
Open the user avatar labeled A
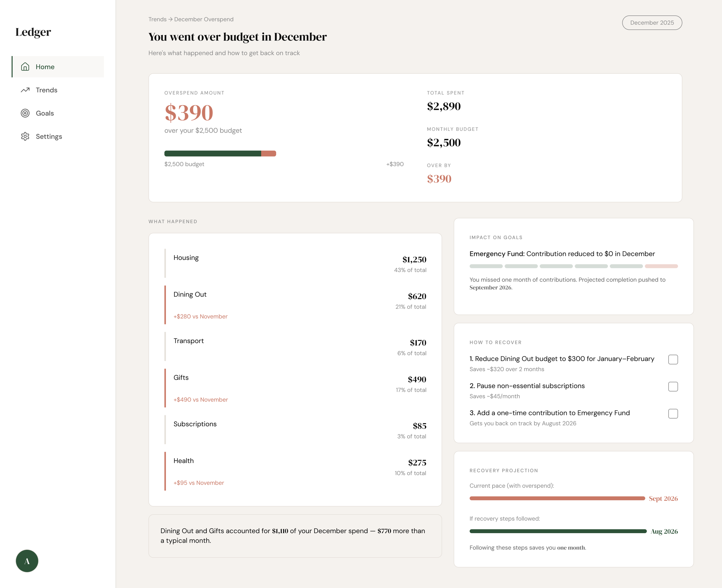[x=27, y=561]
